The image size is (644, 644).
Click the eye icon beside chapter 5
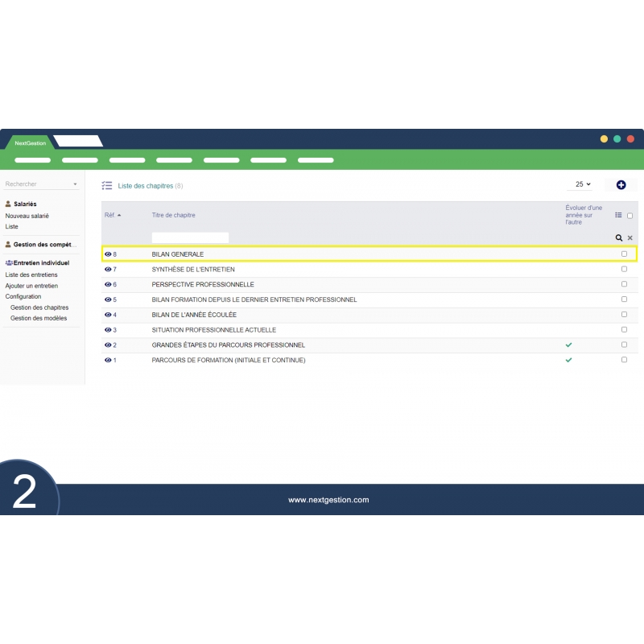pyautogui.click(x=108, y=299)
